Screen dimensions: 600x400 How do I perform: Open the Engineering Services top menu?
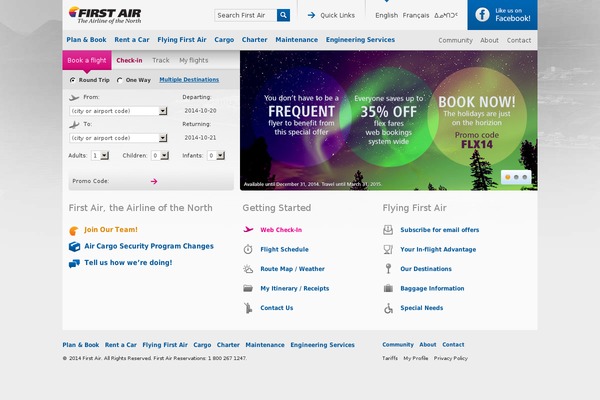[x=360, y=40]
